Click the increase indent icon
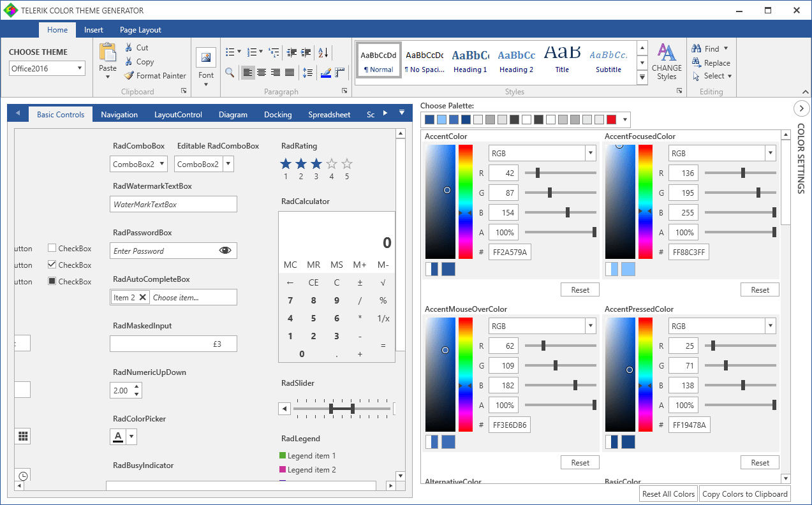Viewport: 812px width, 505px height. click(306, 53)
